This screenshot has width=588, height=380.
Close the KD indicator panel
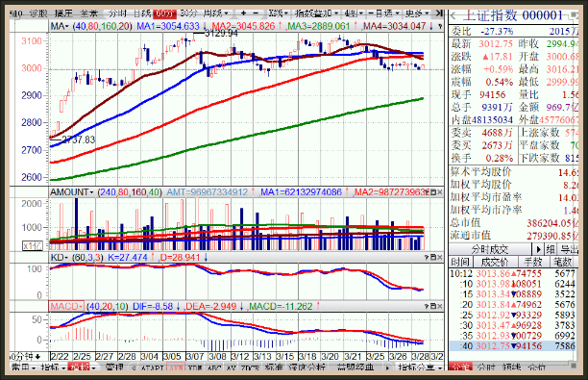[x=439, y=258]
